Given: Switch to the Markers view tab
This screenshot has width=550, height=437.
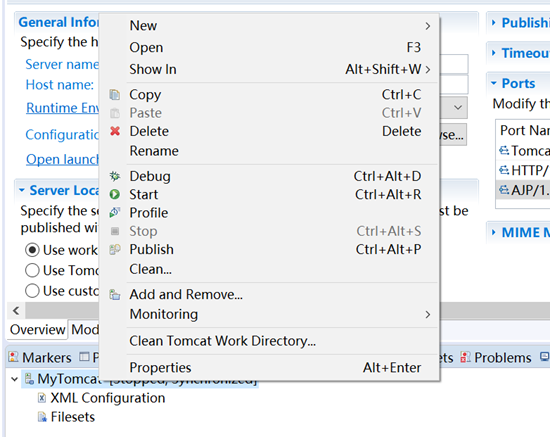Looking at the screenshot, I should [40, 358].
